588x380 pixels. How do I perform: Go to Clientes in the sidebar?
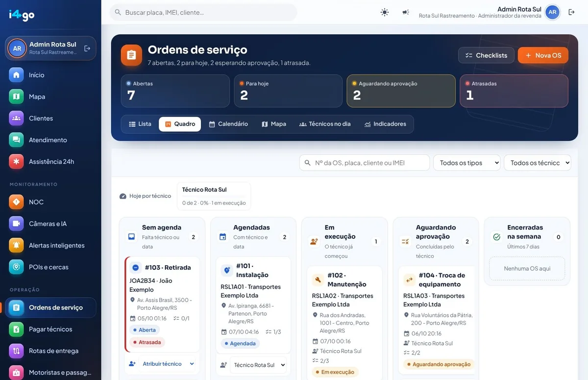click(x=51, y=118)
